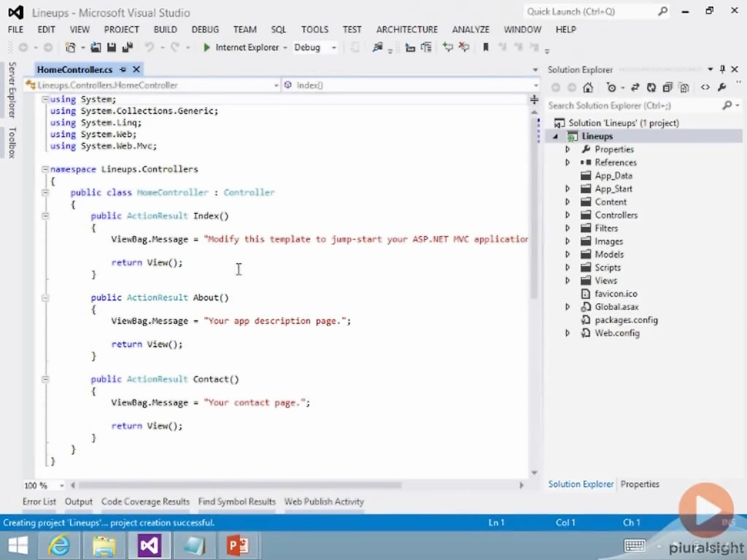The width and height of the screenshot is (747, 560).
Task: Save the current file with the floppy icon
Action: (x=112, y=47)
